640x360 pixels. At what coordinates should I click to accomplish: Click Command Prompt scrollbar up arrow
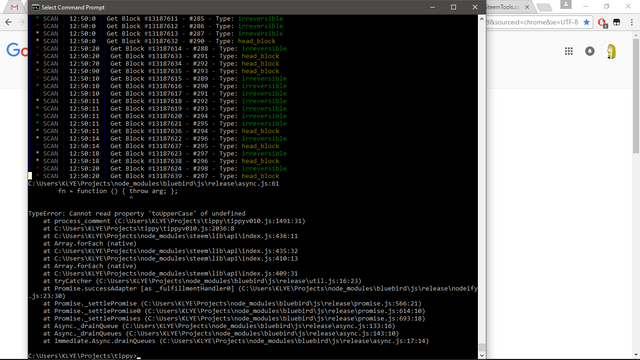tap(482, 19)
